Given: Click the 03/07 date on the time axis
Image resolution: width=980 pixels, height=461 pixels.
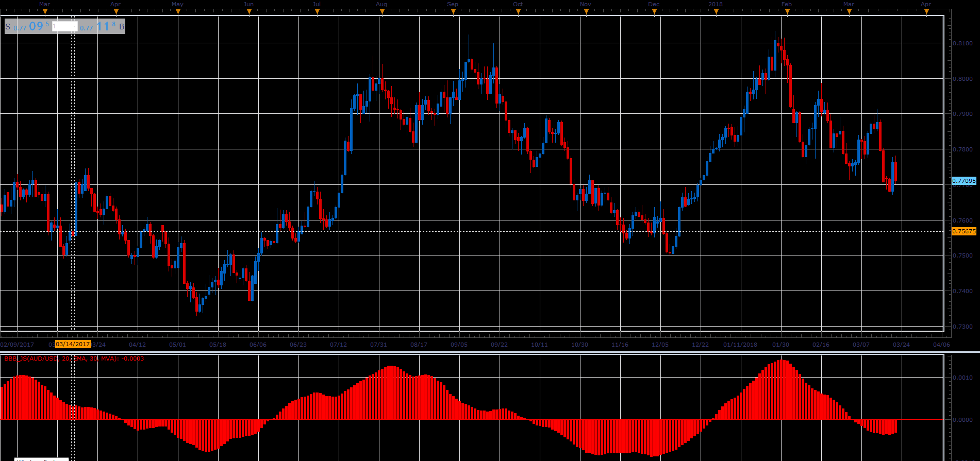Looking at the screenshot, I should (861, 345).
